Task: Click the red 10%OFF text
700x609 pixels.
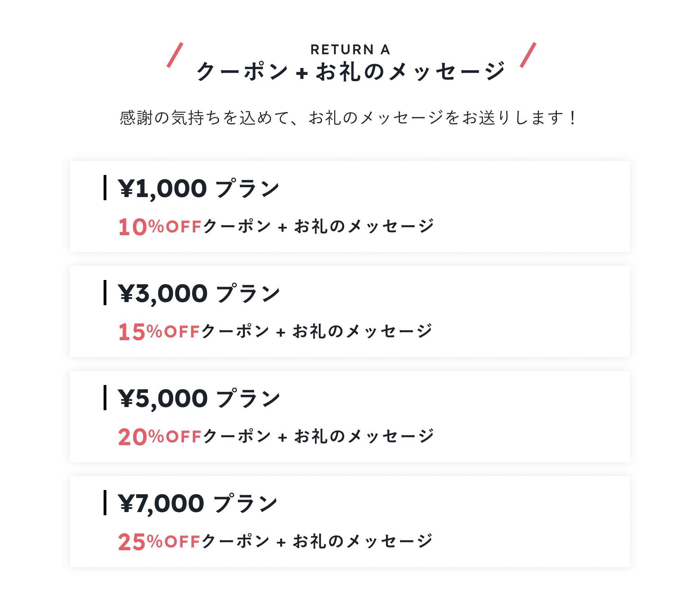Action: [160, 227]
